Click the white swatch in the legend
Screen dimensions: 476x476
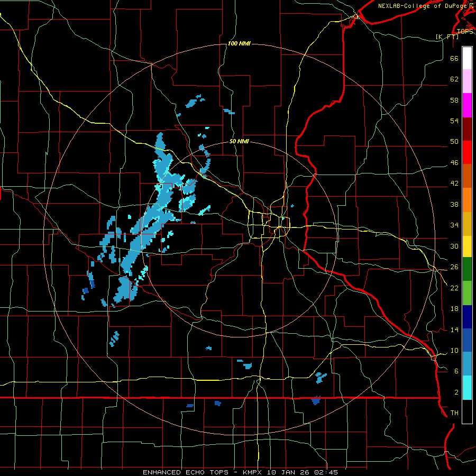pyautogui.click(x=467, y=58)
